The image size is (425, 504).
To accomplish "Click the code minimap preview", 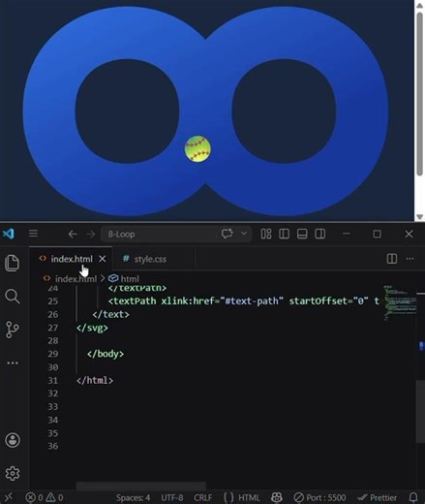I will (x=400, y=302).
